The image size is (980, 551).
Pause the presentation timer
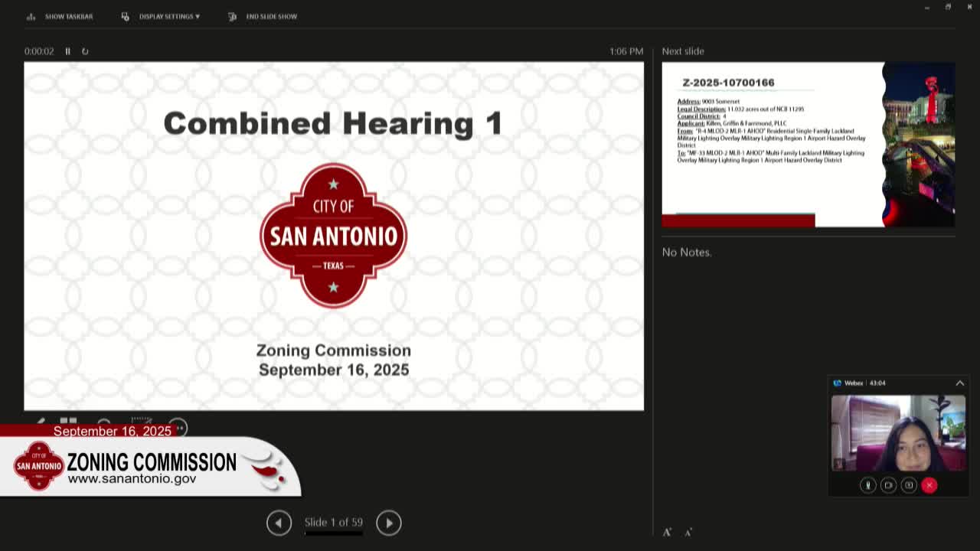click(67, 51)
